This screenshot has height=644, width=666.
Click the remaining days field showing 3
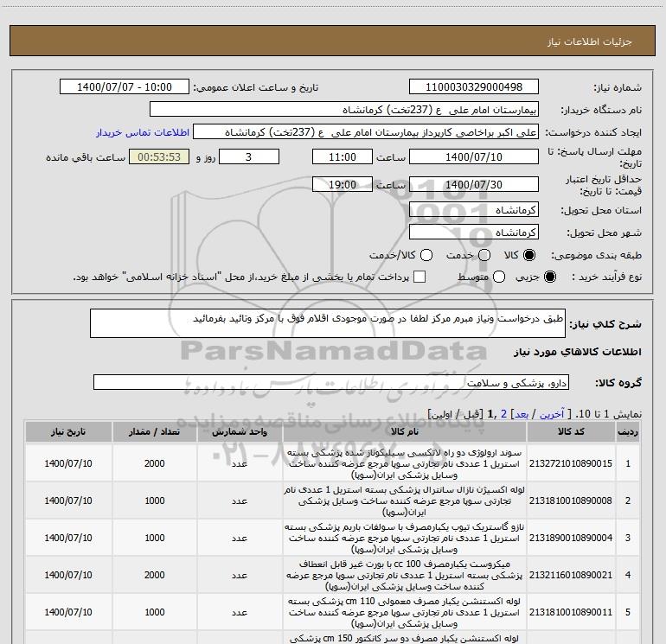[249, 156]
